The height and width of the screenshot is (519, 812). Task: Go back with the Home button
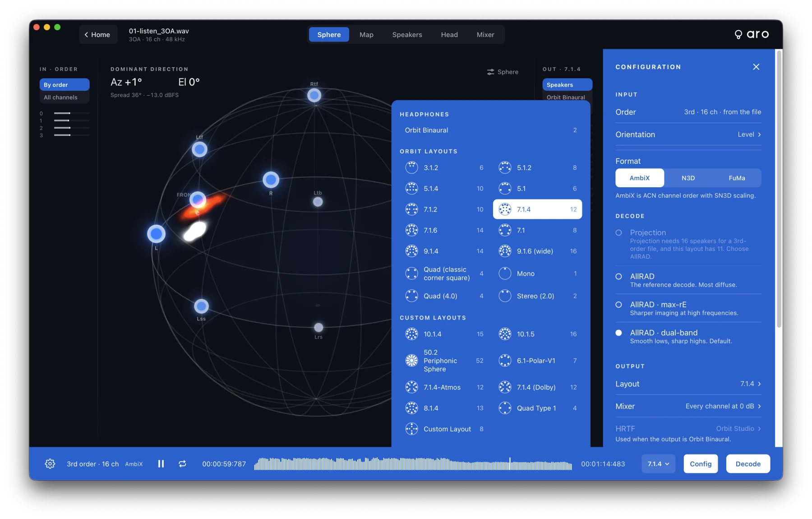pos(97,34)
